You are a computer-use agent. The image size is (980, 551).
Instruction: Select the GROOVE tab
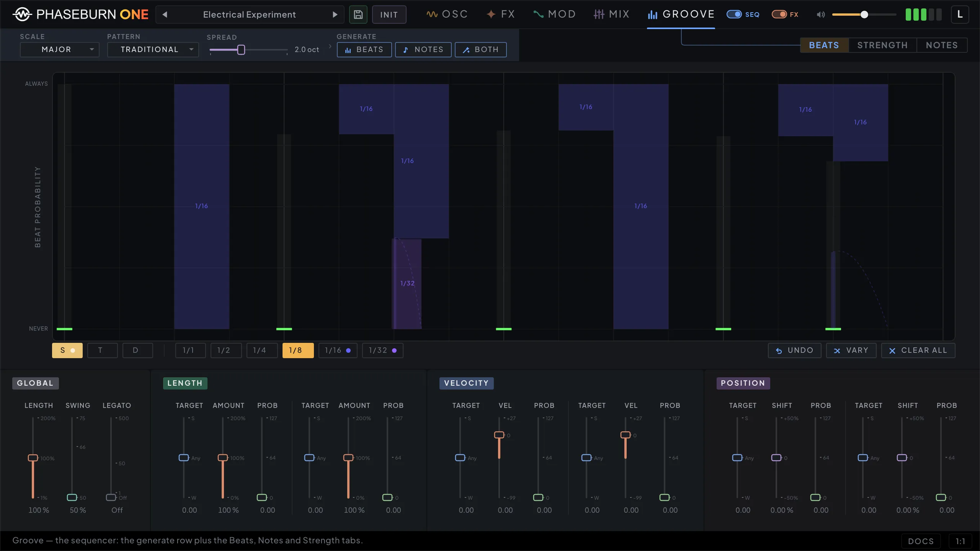point(681,14)
